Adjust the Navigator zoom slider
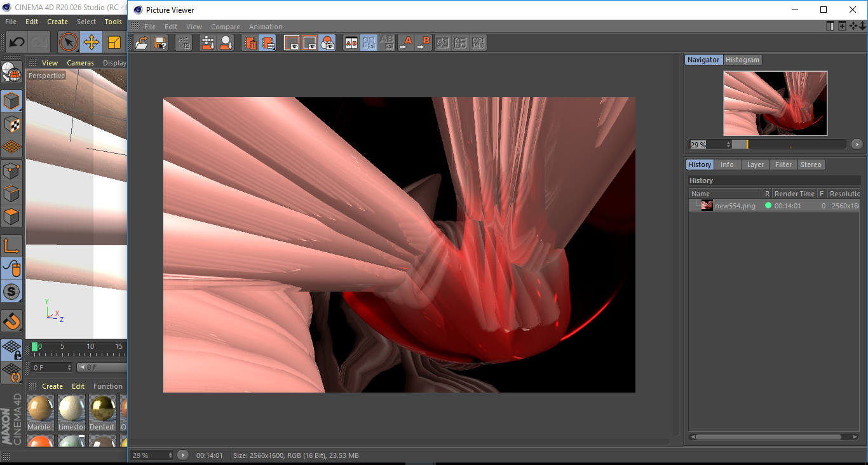This screenshot has width=868, height=465. 789,144
